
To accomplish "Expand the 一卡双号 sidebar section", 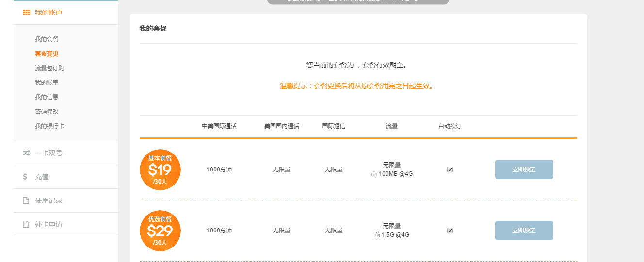I will tap(48, 153).
